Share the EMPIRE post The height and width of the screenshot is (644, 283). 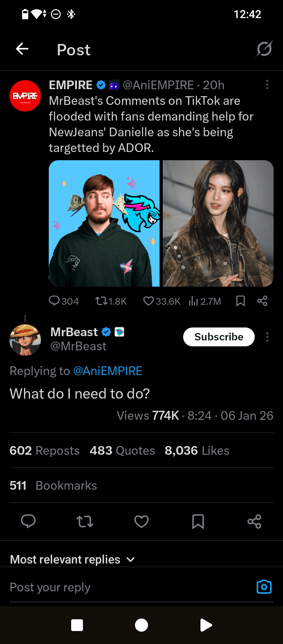pyautogui.click(x=262, y=301)
